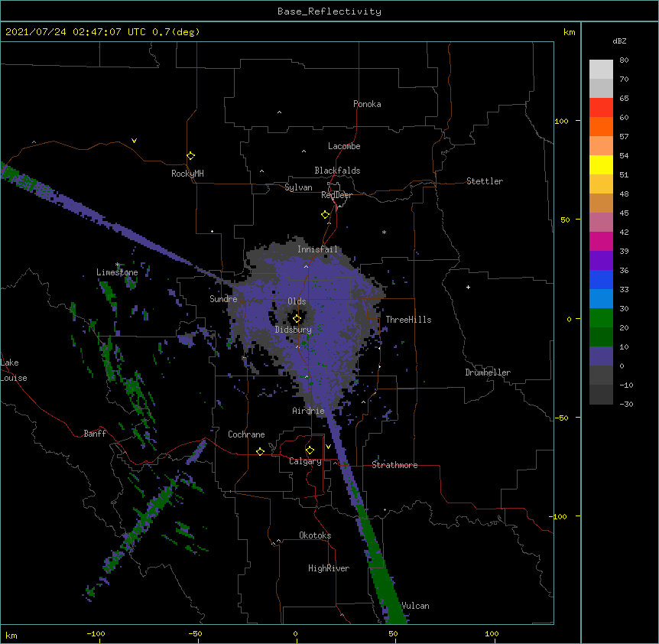Select the ThreeHills label

[x=408, y=320]
